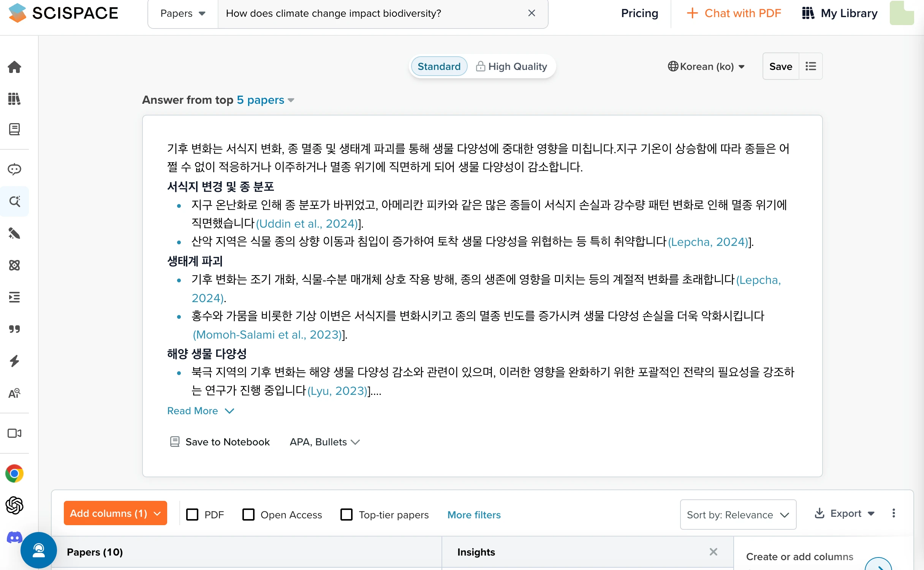Expand the Sort by: Relevance dropdown
The image size is (924, 570).
pyautogui.click(x=738, y=515)
